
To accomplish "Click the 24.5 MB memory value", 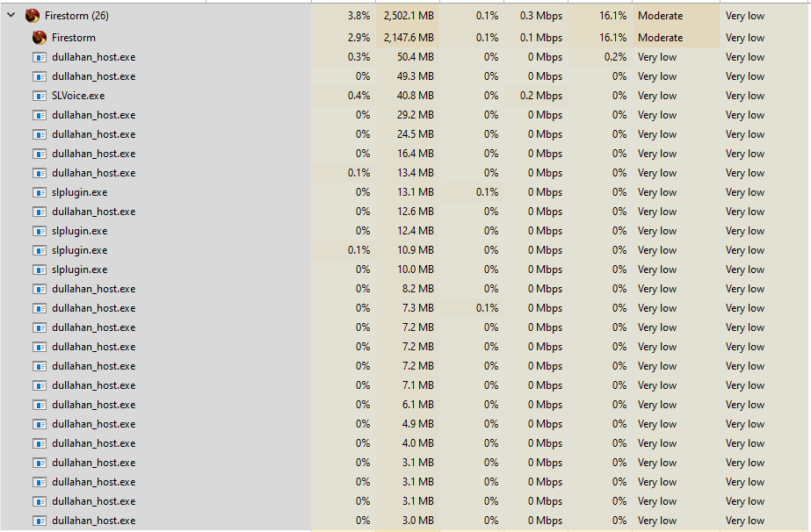I will pos(416,134).
